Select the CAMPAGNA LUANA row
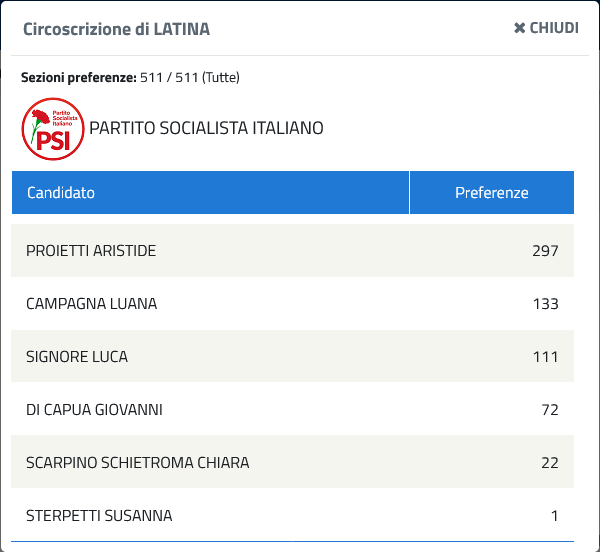Image resolution: width=600 pixels, height=552 pixels. 292,303
